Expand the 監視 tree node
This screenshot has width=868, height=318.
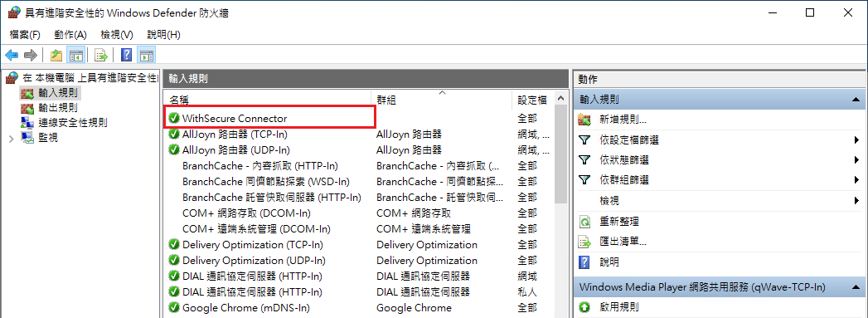pyautogui.click(x=12, y=138)
